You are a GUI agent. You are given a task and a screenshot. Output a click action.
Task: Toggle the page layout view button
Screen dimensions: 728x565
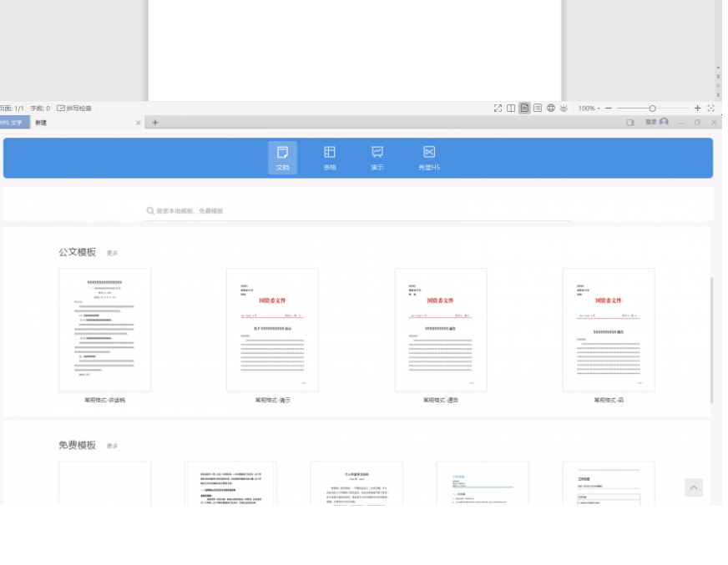pyautogui.click(x=524, y=108)
